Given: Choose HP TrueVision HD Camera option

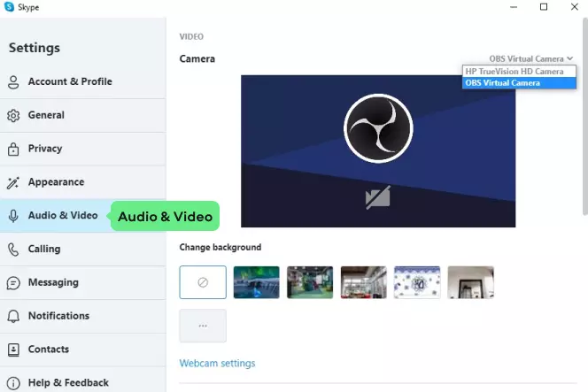Looking at the screenshot, I should coord(519,72).
